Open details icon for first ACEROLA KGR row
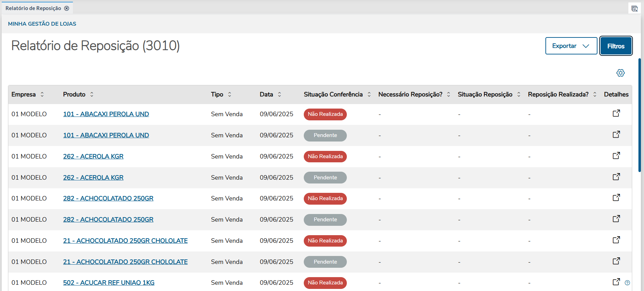The width and height of the screenshot is (644, 291). [x=616, y=156]
